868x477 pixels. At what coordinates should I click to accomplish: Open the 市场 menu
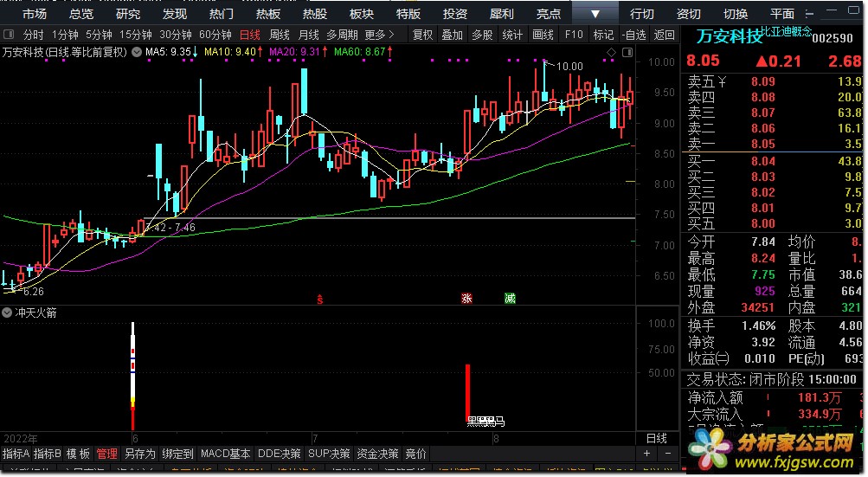(x=35, y=14)
